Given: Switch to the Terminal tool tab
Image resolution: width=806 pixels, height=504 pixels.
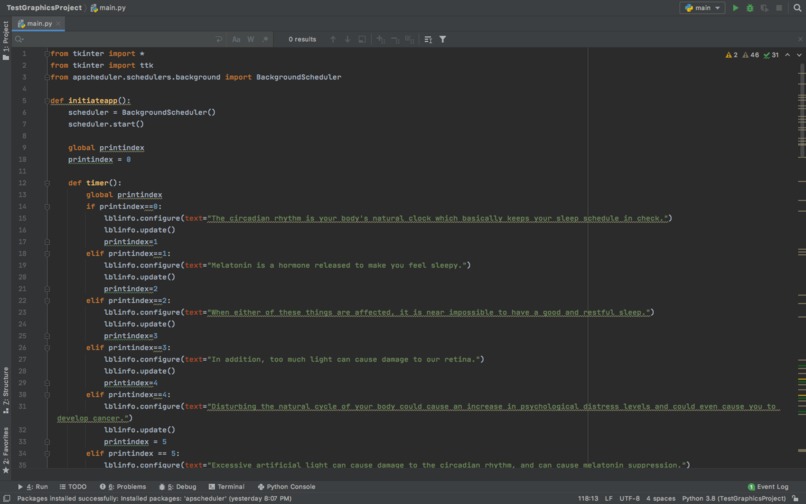Looking at the screenshot, I should click(x=226, y=487).
